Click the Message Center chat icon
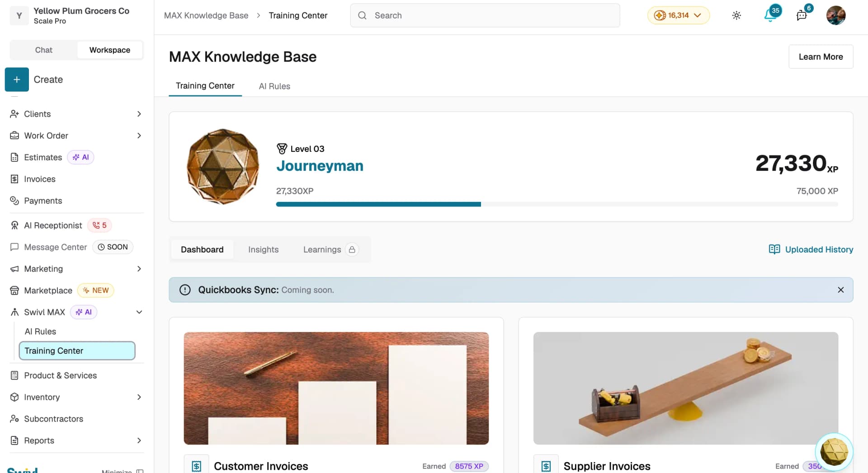Viewport: 868px width, 473px height. point(14,247)
